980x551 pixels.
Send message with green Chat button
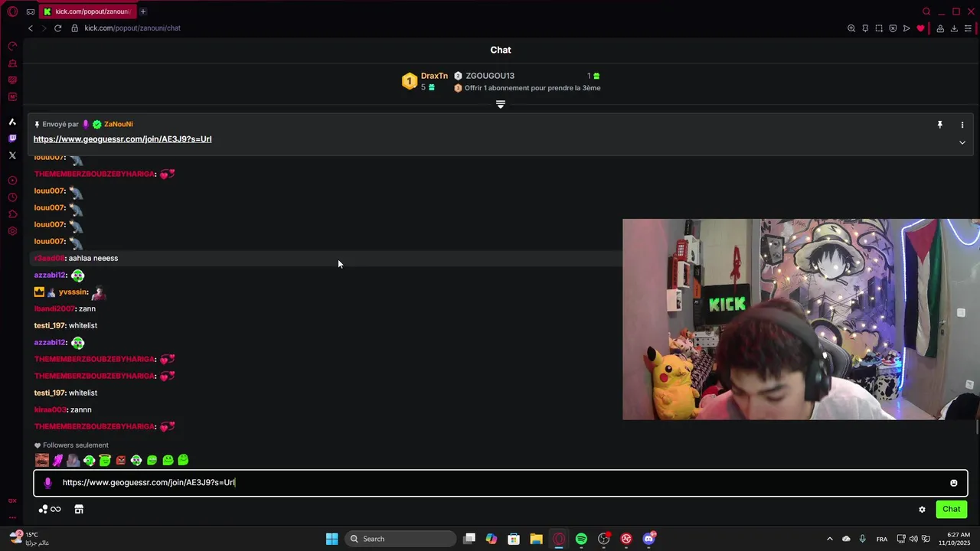click(x=952, y=510)
